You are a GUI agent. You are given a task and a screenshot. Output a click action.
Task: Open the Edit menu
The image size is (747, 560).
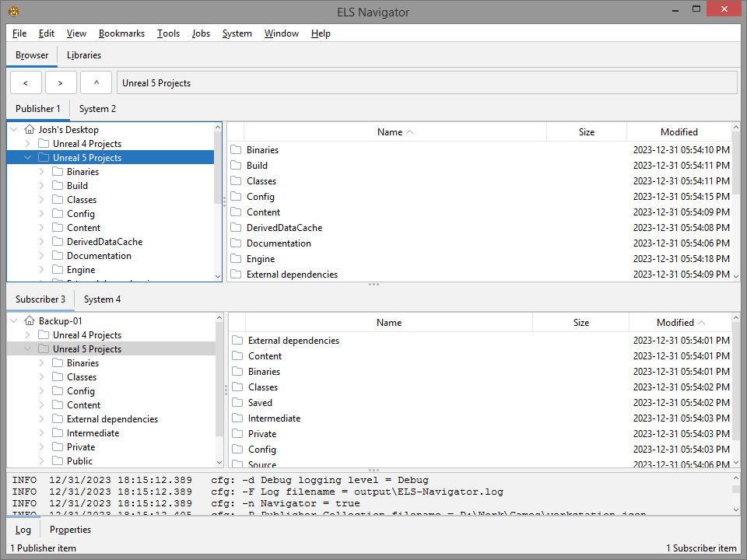point(46,33)
